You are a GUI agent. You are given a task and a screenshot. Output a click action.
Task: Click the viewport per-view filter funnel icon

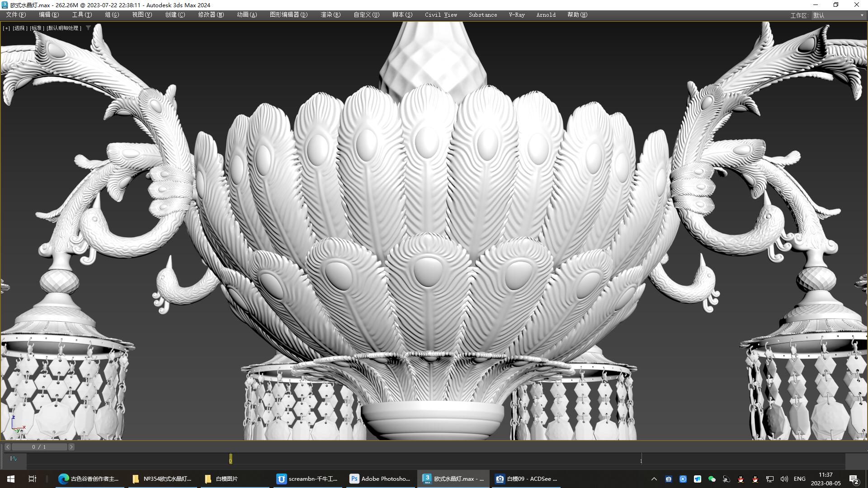(89, 28)
